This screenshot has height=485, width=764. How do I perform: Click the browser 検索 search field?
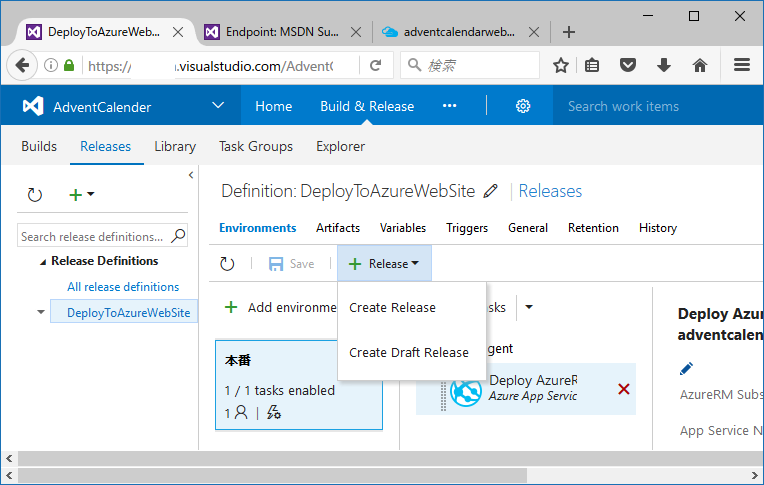point(470,65)
